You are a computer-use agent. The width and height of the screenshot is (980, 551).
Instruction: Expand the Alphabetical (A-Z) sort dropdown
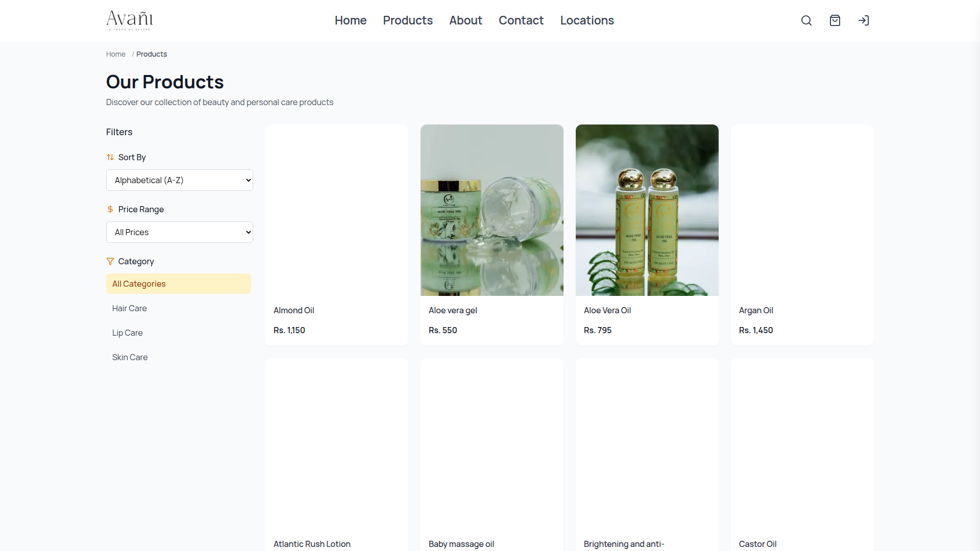(179, 180)
